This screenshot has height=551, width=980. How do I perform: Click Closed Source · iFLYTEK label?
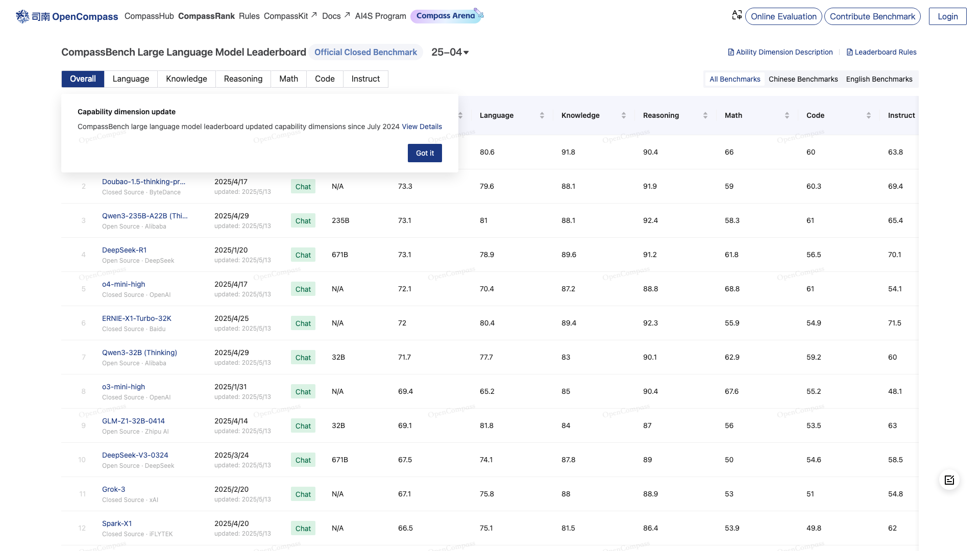coord(137,534)
